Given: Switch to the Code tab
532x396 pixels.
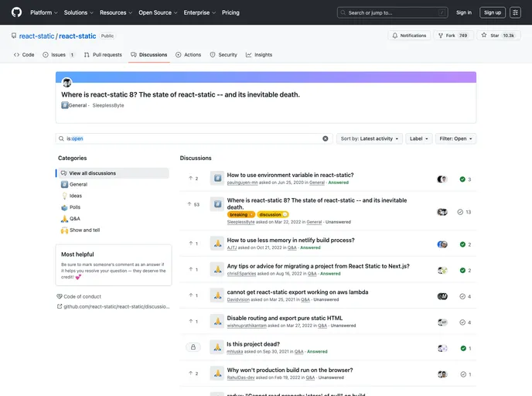Looking at the screenshot, I should tap(24, 55).
